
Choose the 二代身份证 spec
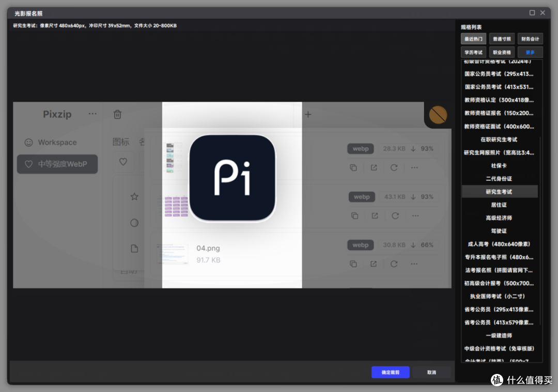click(x=499, y=179)
